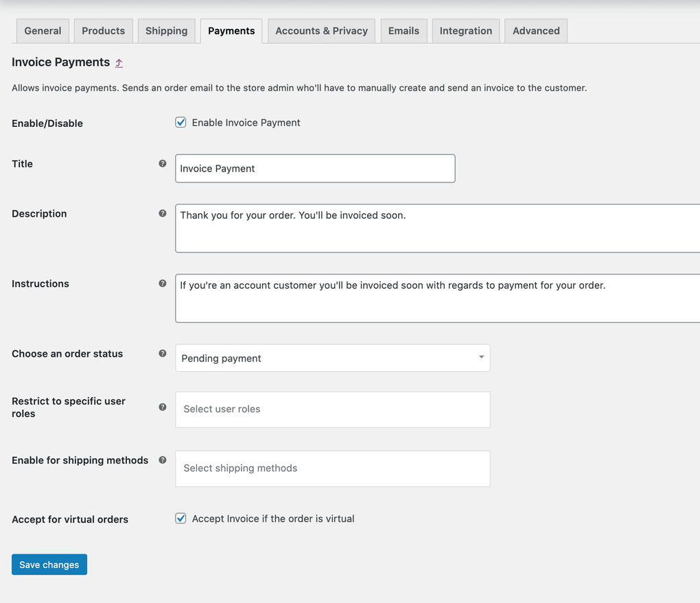Click the return arrow icon beside Invoice Payments
This screenshot has width=700, height=603.
coord(119,63)
